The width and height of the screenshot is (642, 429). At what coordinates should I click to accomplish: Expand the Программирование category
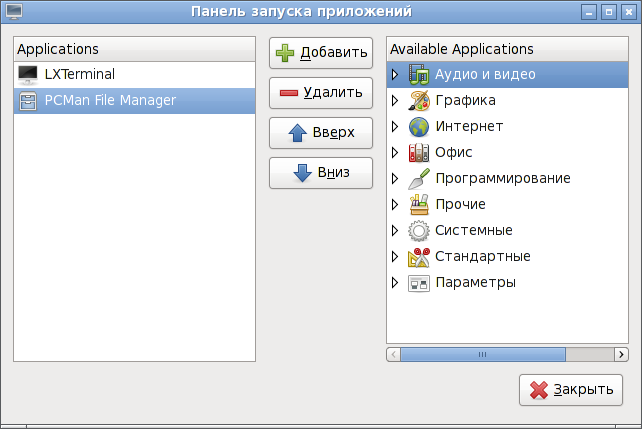(395, 178)
